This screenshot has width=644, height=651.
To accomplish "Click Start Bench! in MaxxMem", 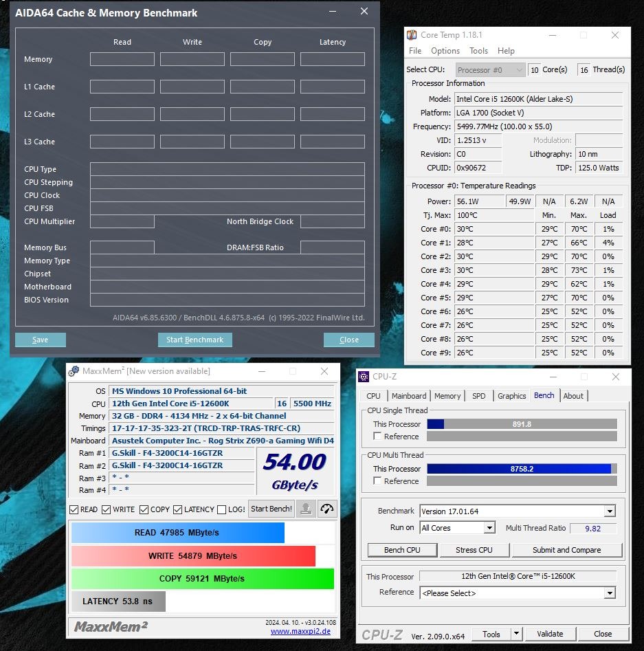I will 271,509.
